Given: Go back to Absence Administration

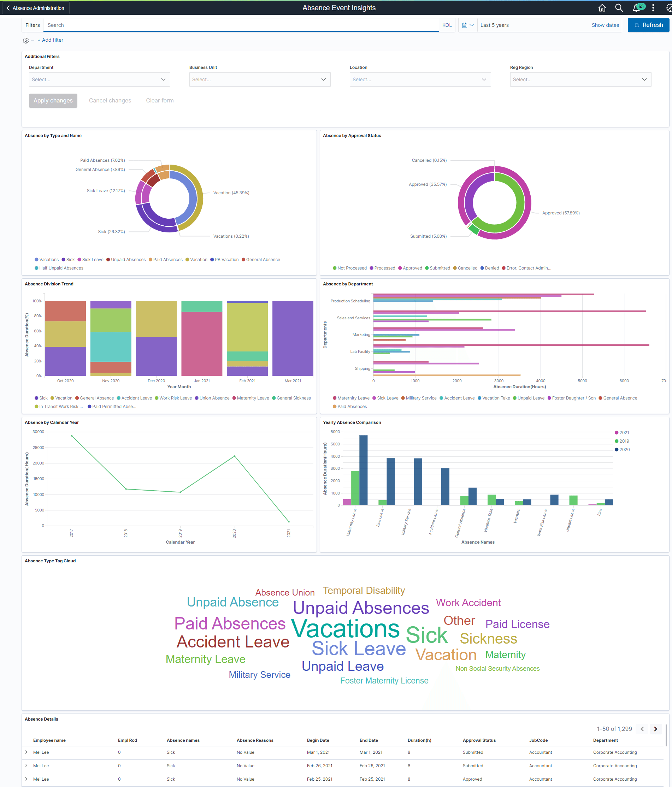Looking at the screenshot, I should [35, 8].
